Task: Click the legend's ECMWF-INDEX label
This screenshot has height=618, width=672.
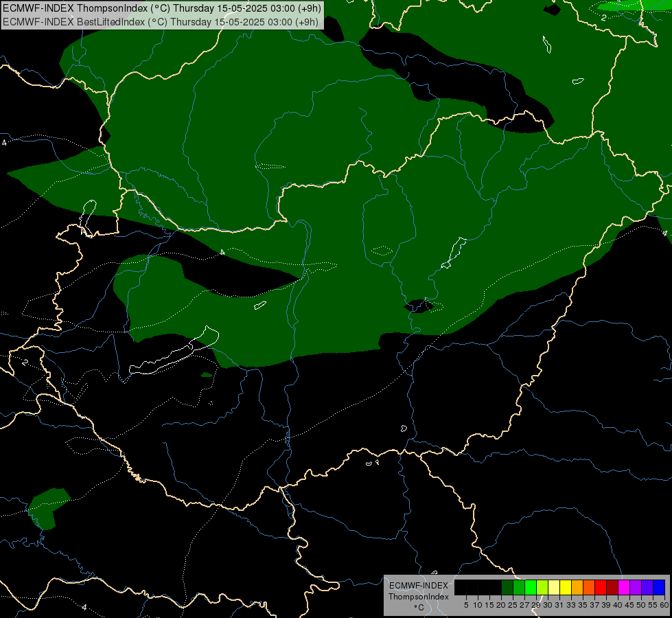Action: [x=419, y=586]
